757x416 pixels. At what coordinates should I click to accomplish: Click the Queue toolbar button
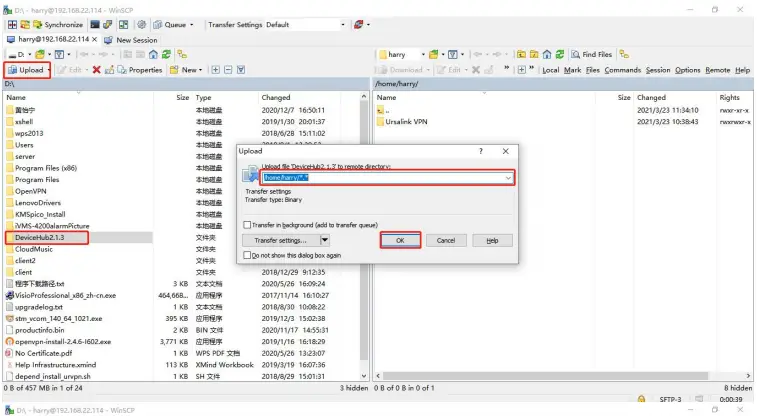[x=170, y=25]
